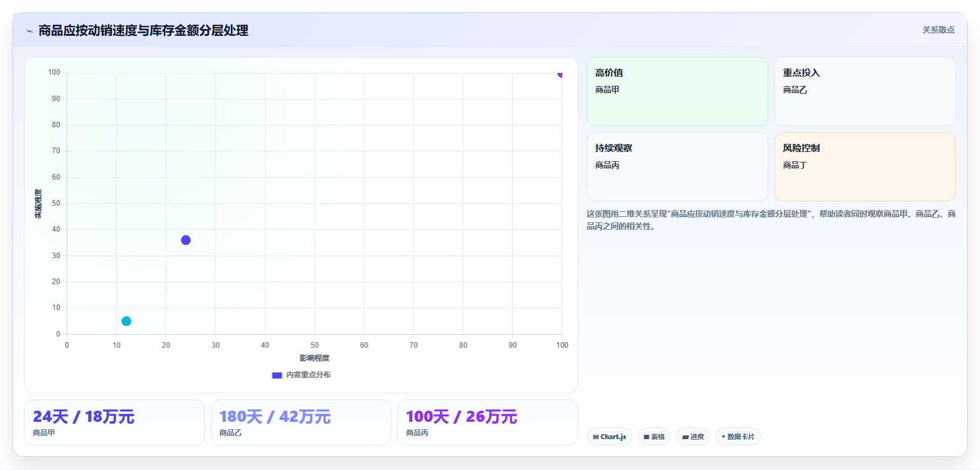The image size is (980, 470).
Task: Click the title icon beside 商品应按动销速度与库存金额分层处理
Action: pos(29,31)
